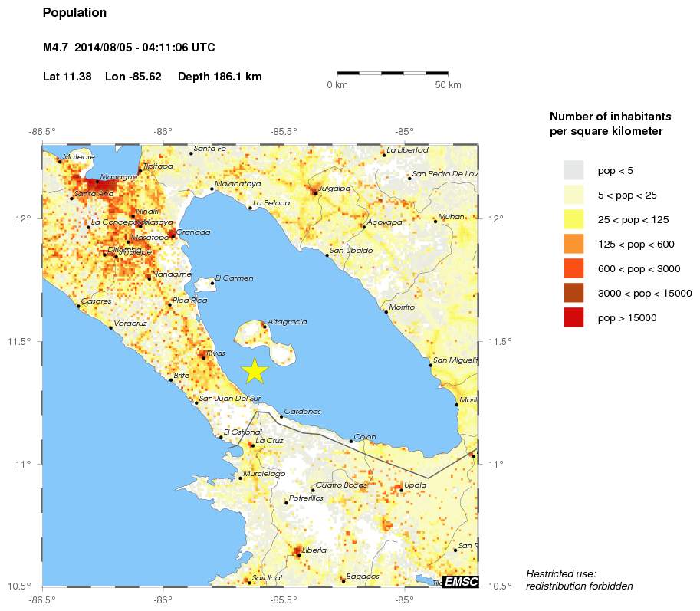Click the 'Population' title text

pos(74,13)
